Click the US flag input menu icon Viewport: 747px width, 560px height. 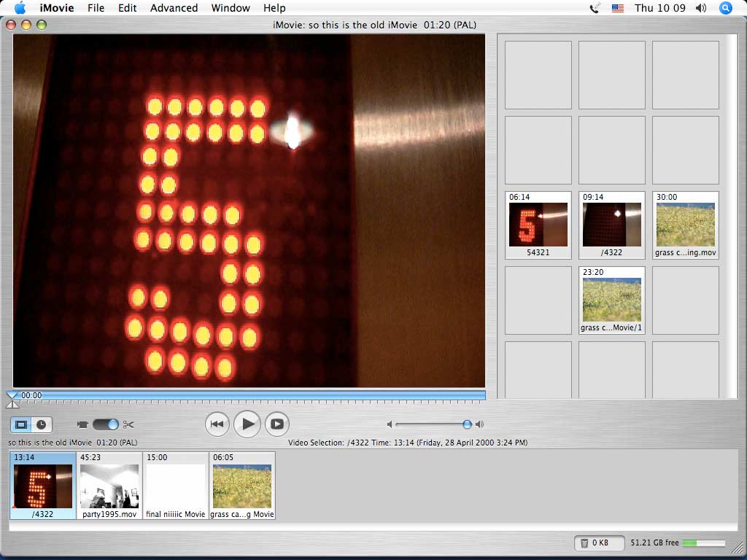coord(618,8)
